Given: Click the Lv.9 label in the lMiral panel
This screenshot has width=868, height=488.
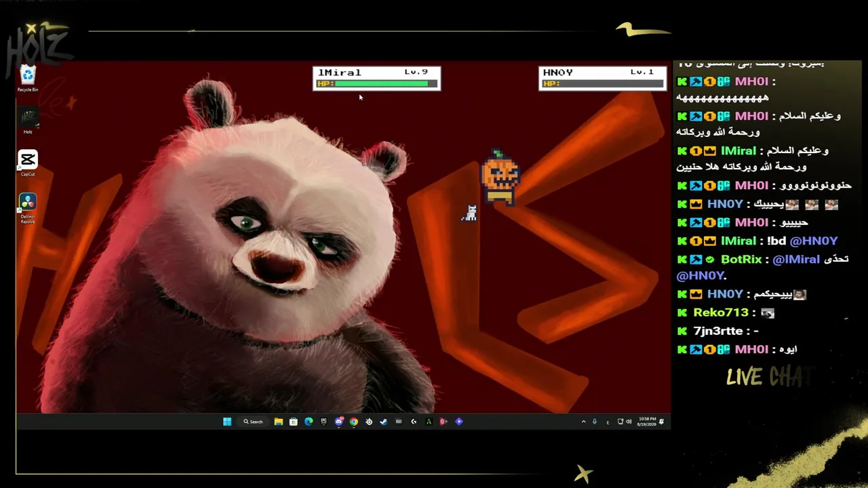Looking at the screenshot, I should click(416, 72).
